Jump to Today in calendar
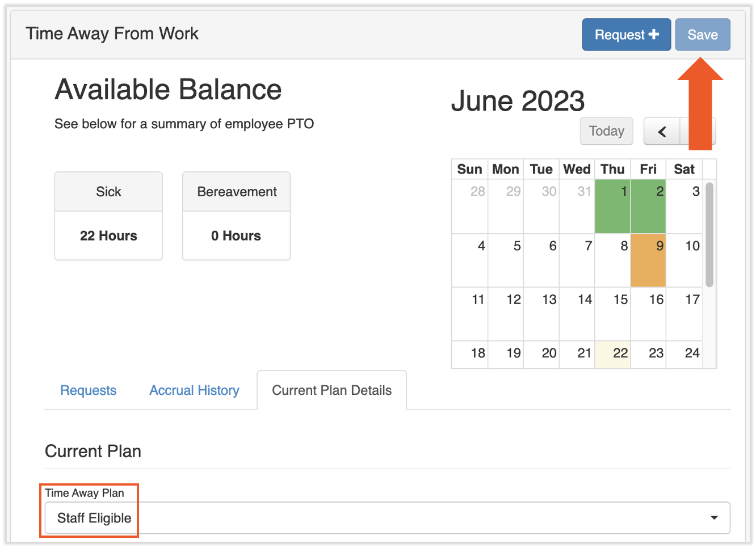The image size is (756, 548). click(606, 131)
